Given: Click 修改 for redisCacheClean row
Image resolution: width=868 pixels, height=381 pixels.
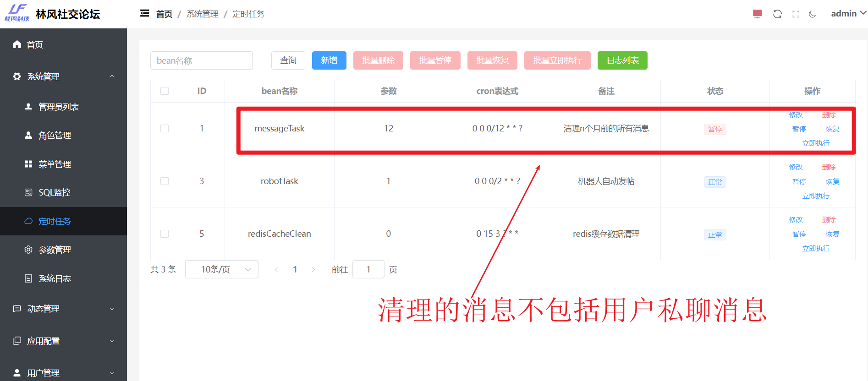Looking at the screenshot, I should [x=796, y=219].
